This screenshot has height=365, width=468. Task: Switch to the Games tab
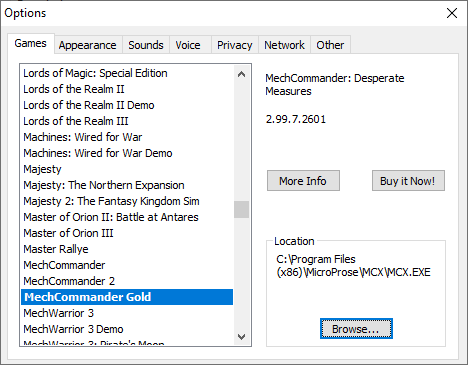point(31,44)
